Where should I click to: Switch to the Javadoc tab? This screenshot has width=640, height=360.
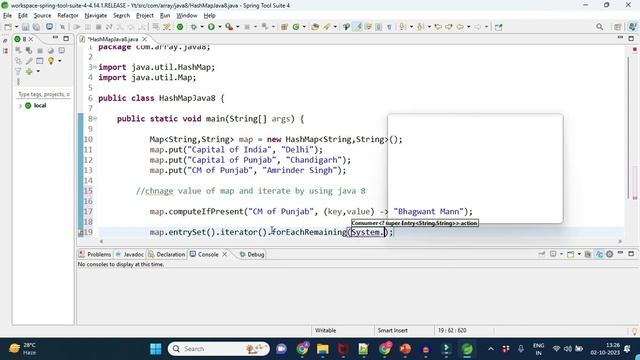[129, 254]
